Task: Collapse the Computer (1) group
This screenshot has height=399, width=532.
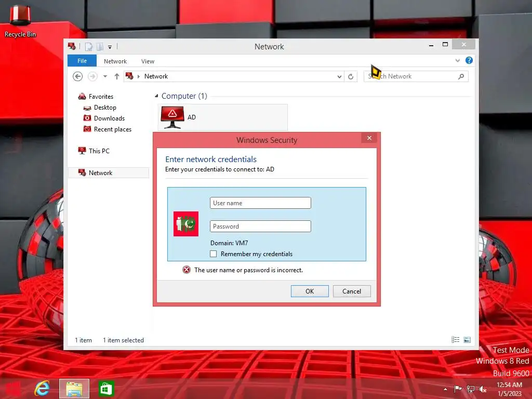Action: (x=156, y=96)
